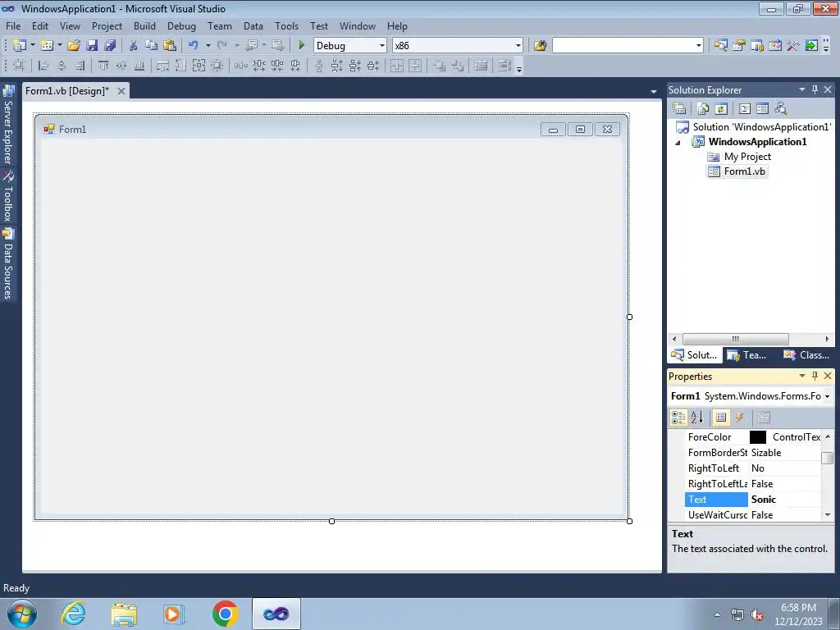Image resolution: width=840 pixels, height=630 pixels.
Task: Click the Pin icon on Solution Explorer panel
Action: pos(815,89)
